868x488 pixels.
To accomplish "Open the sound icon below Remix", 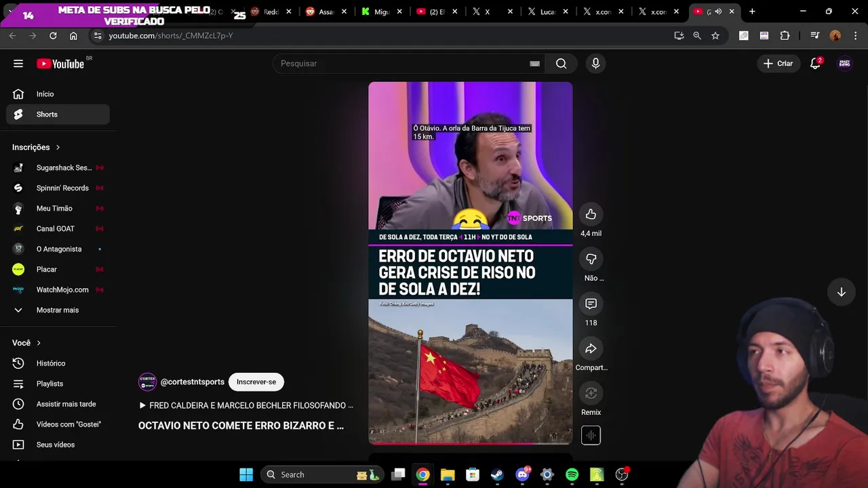I will (x=591, y=435).
